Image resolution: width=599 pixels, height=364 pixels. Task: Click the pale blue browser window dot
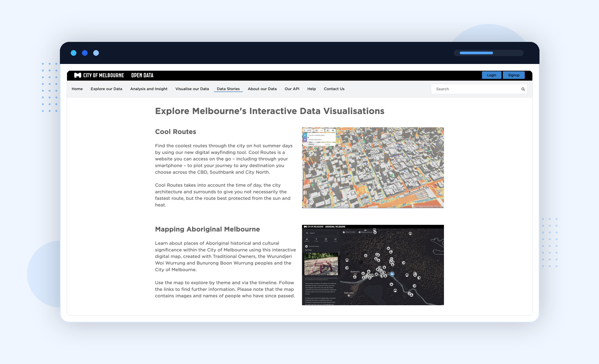[96, 53]
